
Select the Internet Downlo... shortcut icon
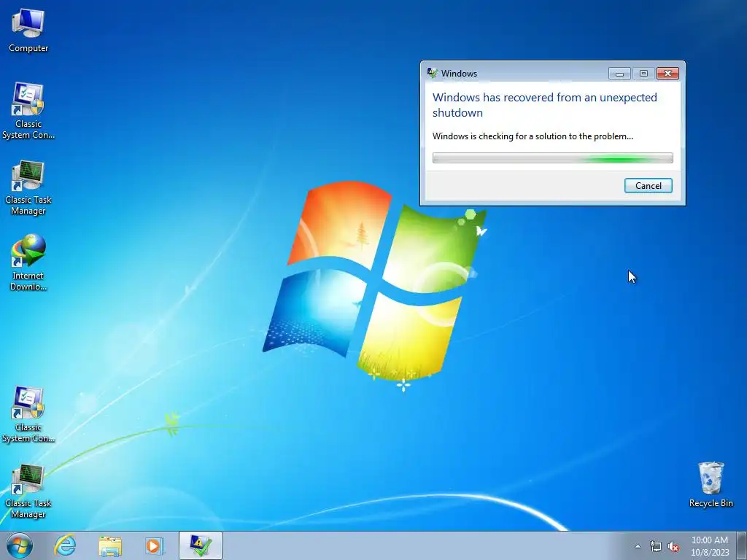click(28, 262)
